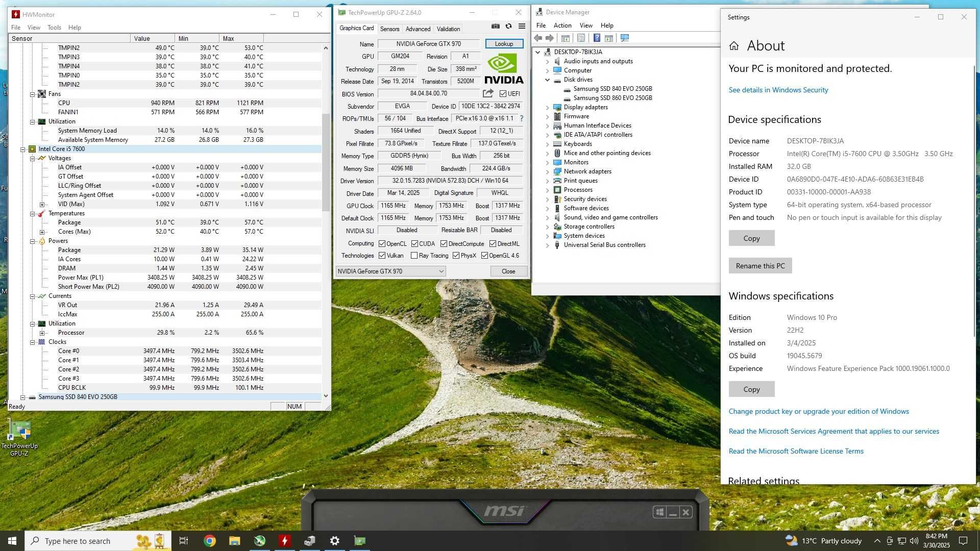Select Samsung SSD 860 EVO 250GB in Device Manager
Screen dimensions: 980x551
pos(612,98)
